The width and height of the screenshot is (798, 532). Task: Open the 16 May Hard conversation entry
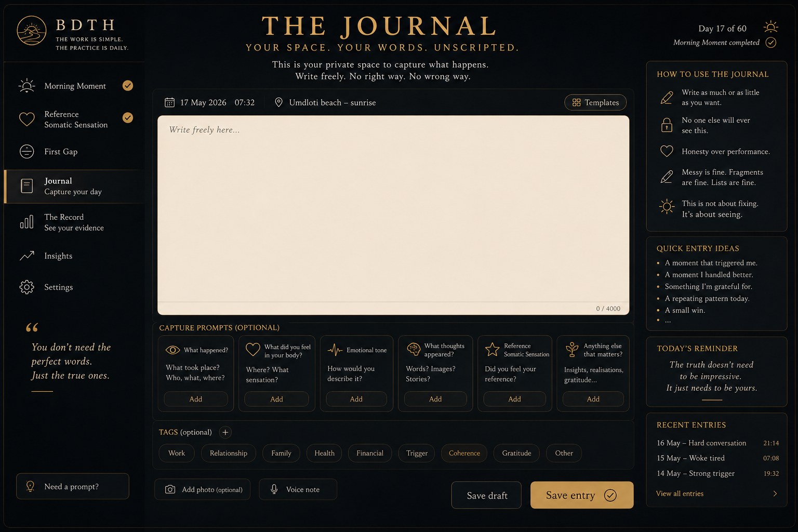(717, 443)
